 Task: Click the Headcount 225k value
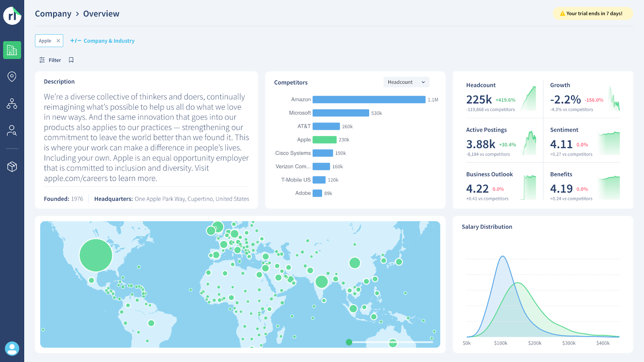[x=479, y=99]
